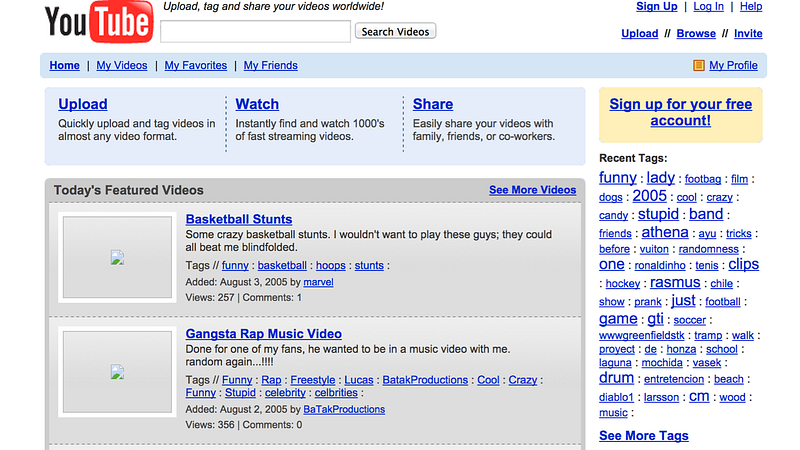Image resolution: width=800 pixels, height=450 pixels.
Task: Click the athena recent tag
Action: [665, 232]
